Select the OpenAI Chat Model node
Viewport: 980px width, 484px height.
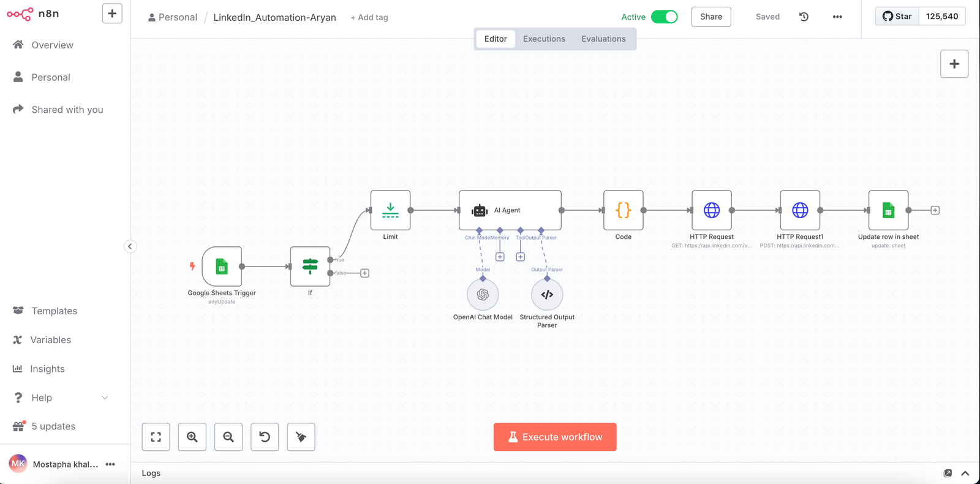click(483, 295)
